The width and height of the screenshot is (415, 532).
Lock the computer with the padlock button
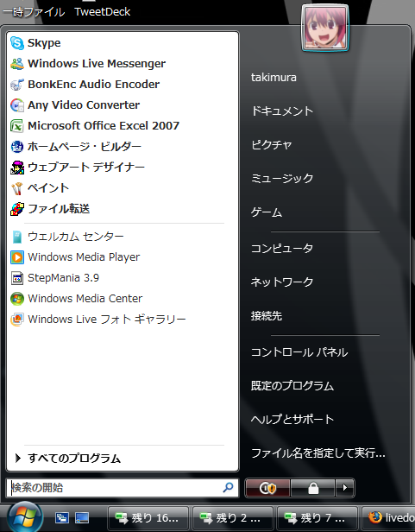(x=313, y=488)
